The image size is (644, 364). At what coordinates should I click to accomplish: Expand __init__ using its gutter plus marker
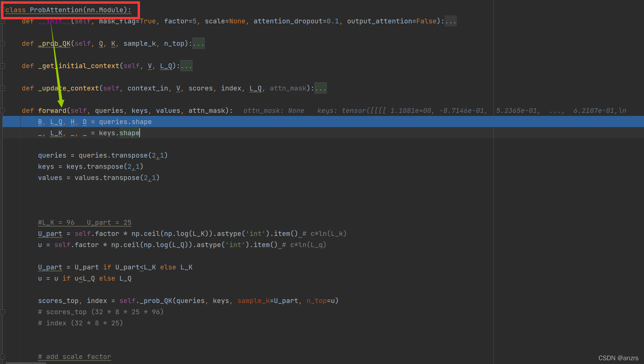pos(3,21)
